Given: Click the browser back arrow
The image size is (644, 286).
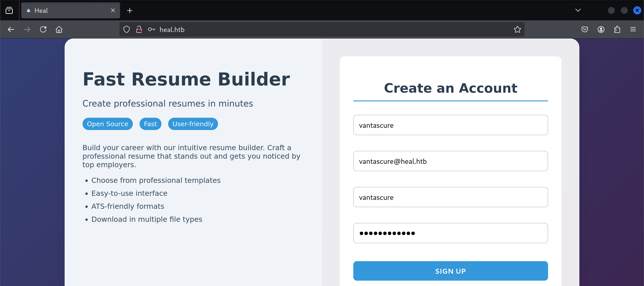Looking at the screenshot, I should click(x=11, y=30).
